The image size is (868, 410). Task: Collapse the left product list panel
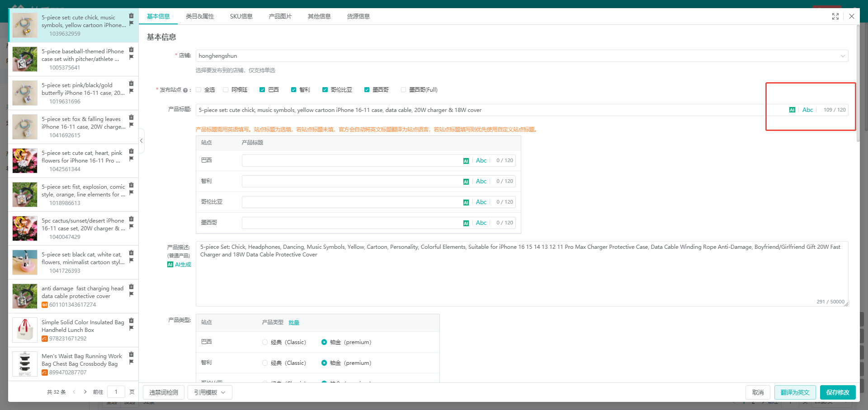[142, 141]
